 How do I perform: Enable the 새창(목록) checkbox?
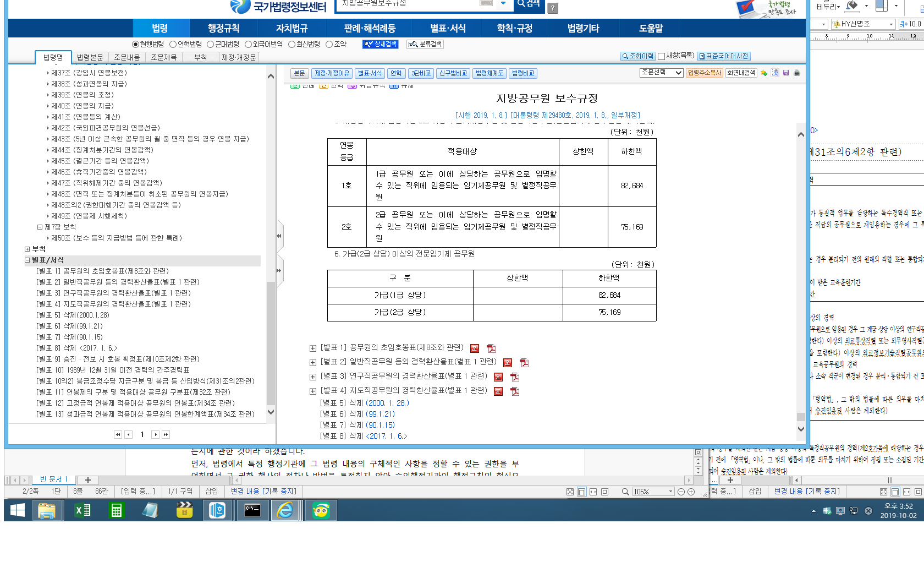coord(661,56)
